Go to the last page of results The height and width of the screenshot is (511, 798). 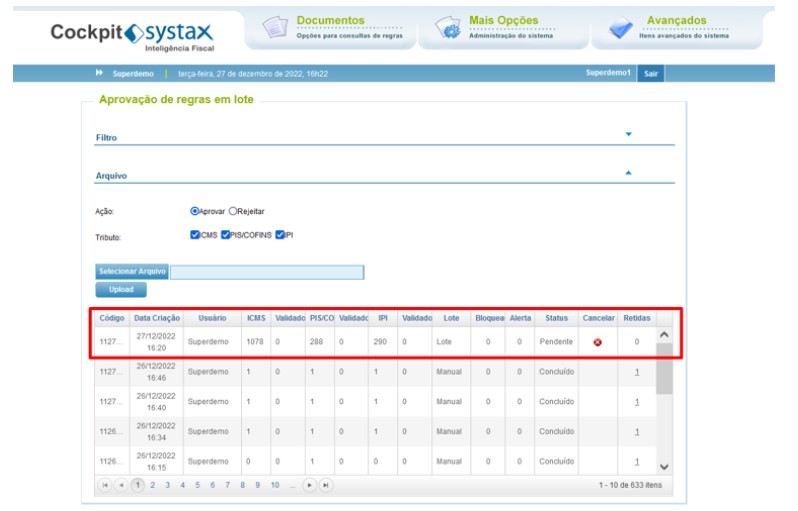pyautogui.click(x=326, y=486)
